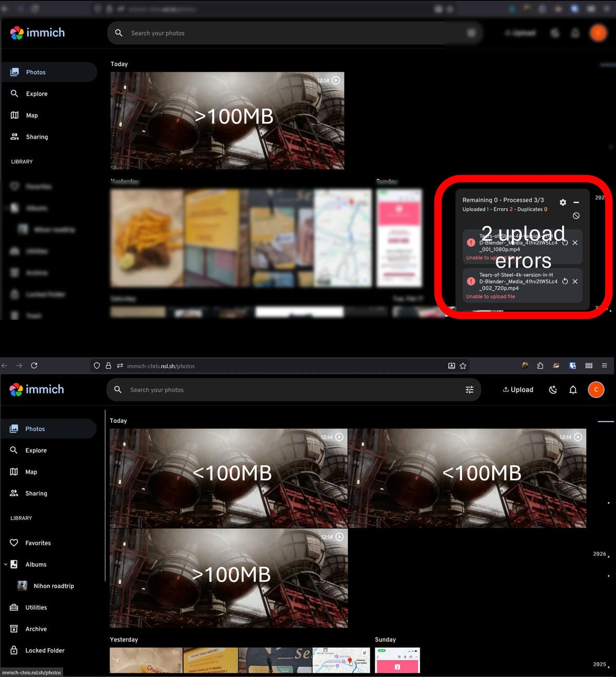Go to the Locked Folder section
Screen dimensions: 616x677
coord(45,651)
